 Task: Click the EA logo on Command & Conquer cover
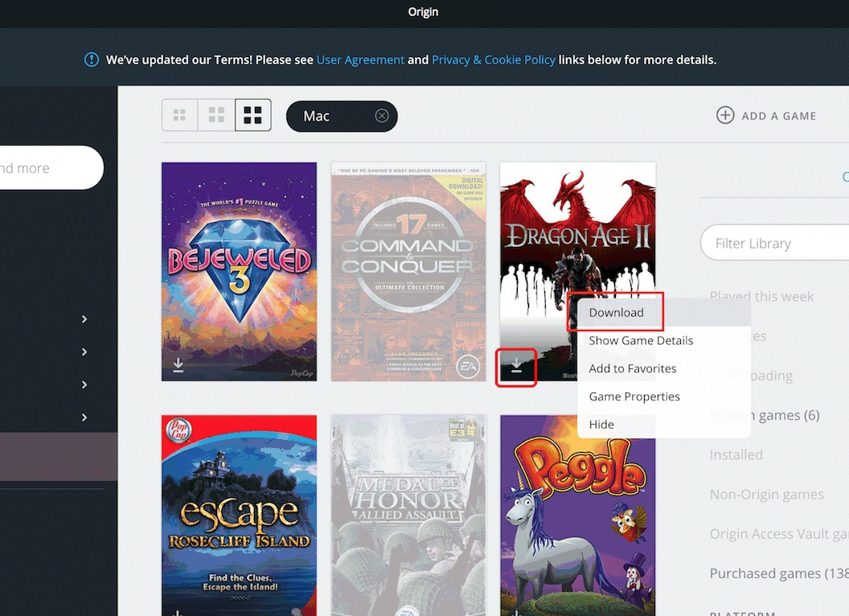[x=467, y=367]
